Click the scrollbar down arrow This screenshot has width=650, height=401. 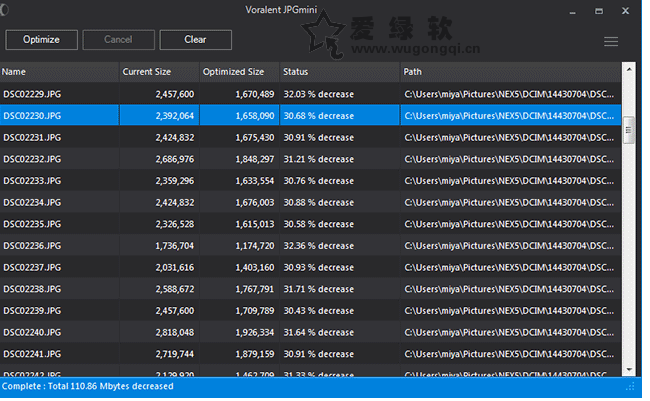tap(629, 369)
